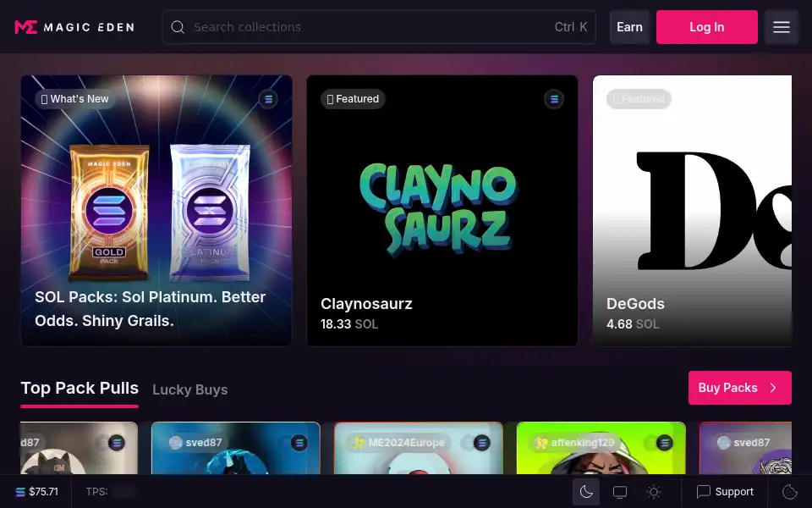The width and height of the screenshot is (812, 508).
Task: Click Solana icon on SOL Packs card
Action: click(268, 99)
